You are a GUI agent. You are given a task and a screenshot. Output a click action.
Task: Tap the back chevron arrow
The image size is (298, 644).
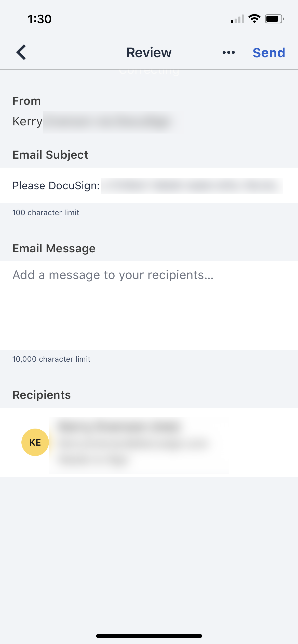[x=21, y=52]
